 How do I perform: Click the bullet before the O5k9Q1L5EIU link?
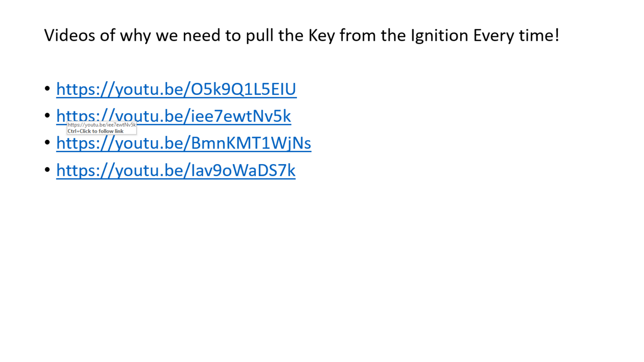pos(47,88)
